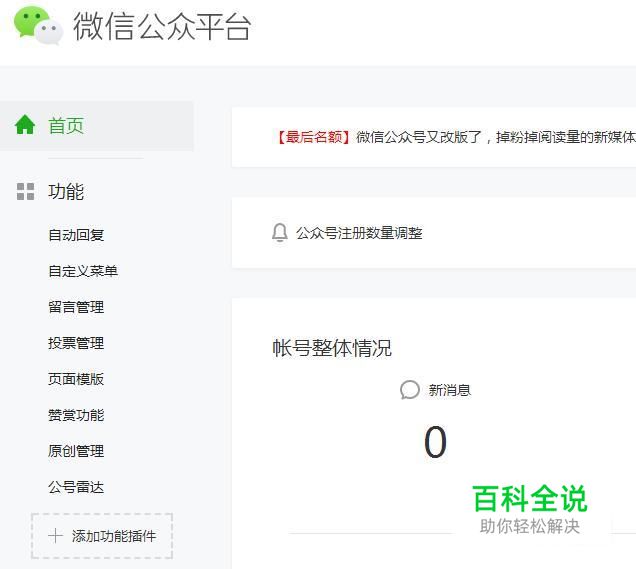636x569 pixels.
Task: Open 自动回复 in the sidebar
Action: pos(76,235)
